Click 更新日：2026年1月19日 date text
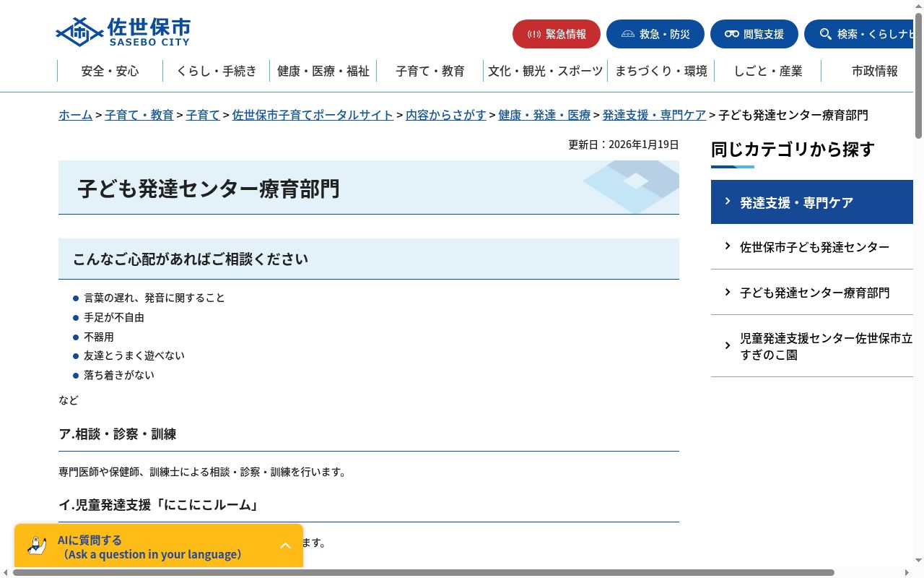The height and width of the screenshot is (578, 924). pyautogui.click(x=624, y=144)
